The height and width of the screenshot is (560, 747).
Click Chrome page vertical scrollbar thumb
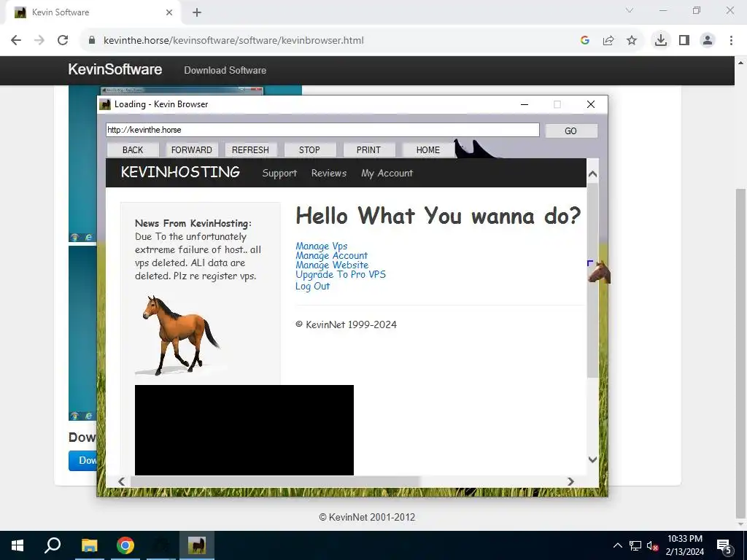coord(741,352)
